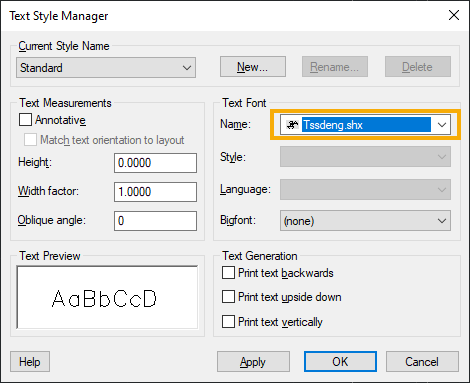Open the Current Style Name dropdown

[106, 68]
